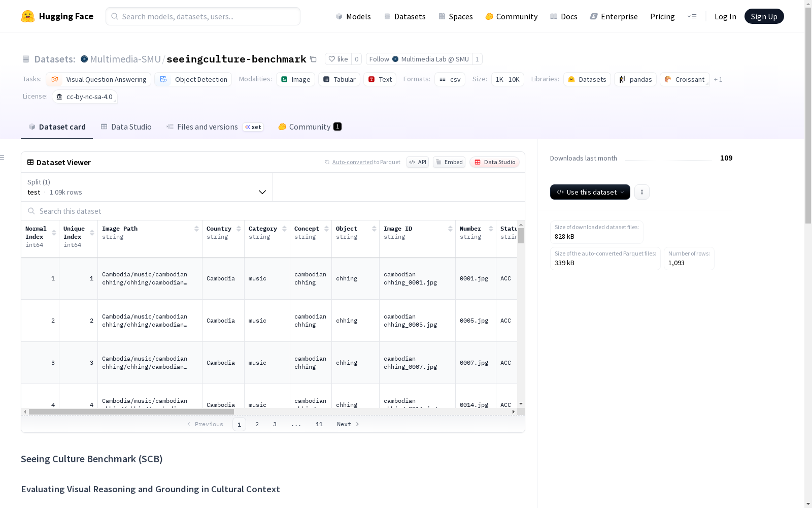Go to page 2 of dataset

(257, 424)
